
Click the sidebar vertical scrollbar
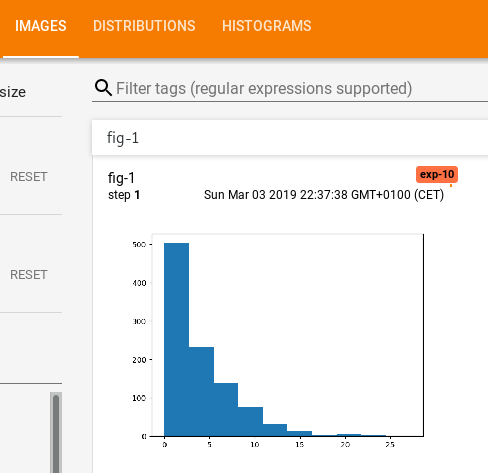[56, 433]
